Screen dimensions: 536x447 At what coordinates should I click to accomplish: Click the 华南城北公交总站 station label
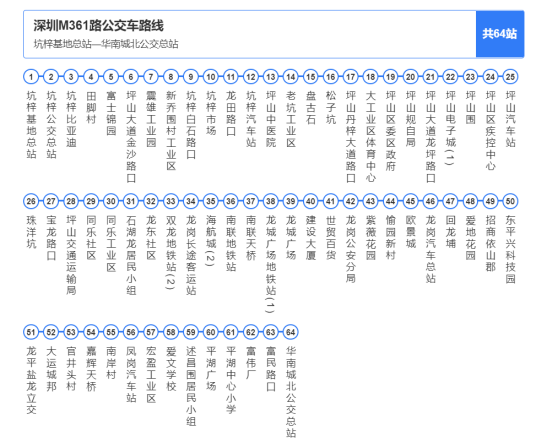(x=291, y=392)
